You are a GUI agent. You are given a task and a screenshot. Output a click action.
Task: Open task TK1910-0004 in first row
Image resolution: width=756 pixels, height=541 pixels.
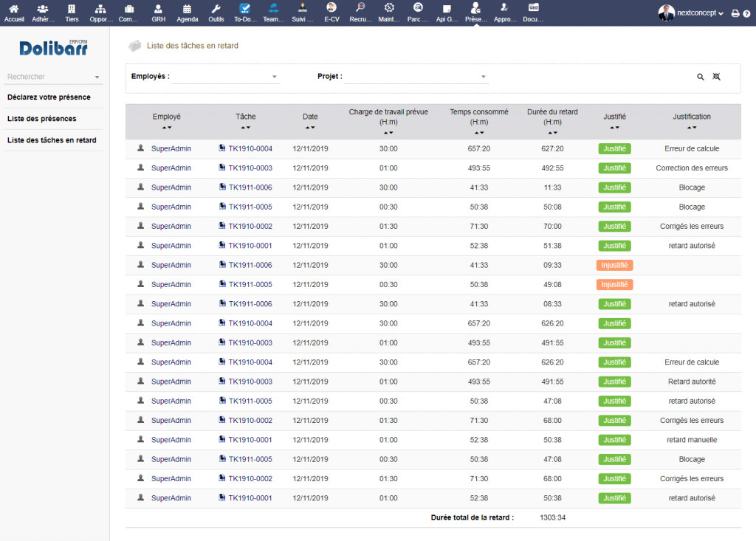(x=250, y=149)
